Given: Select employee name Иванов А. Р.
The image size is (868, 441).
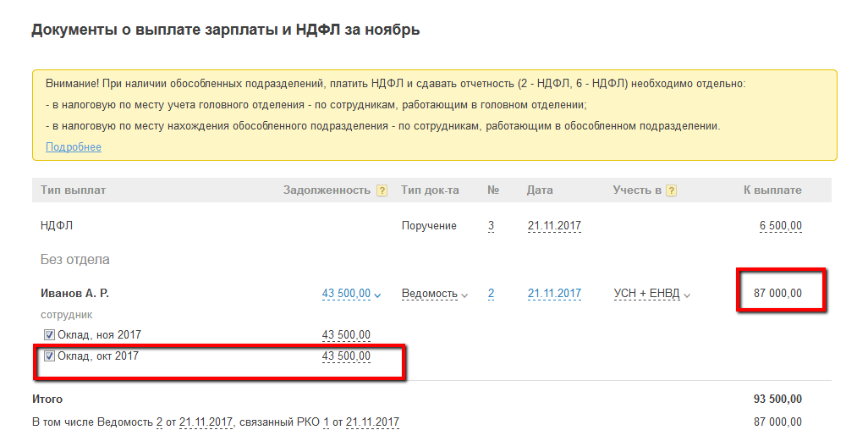Looking at the screenshot, I should coord(74,294).
